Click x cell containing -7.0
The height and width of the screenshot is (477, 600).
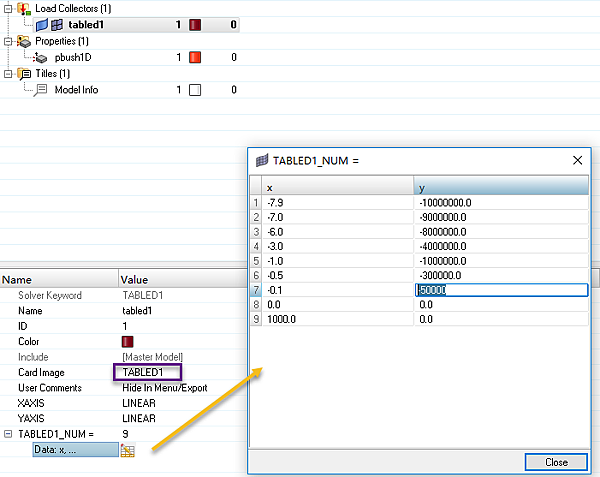coord(338,217)
